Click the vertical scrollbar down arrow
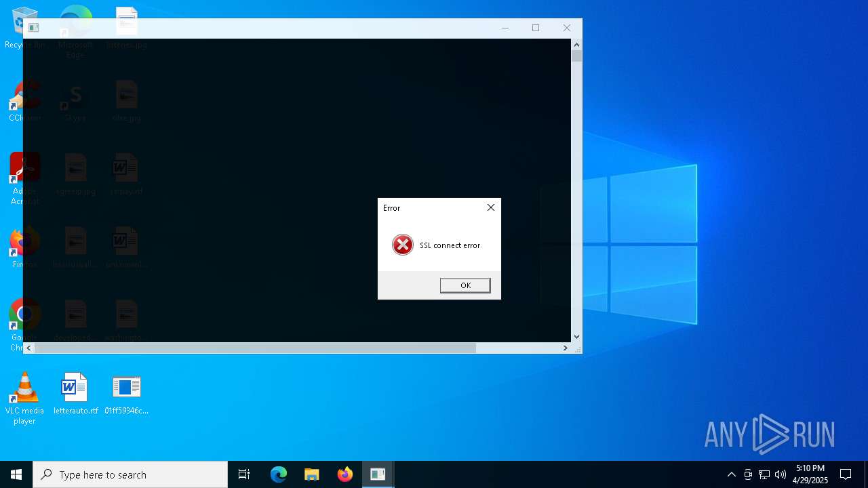Screen dimensions: 868x488 pyautogui.click(x=576, y=336)
